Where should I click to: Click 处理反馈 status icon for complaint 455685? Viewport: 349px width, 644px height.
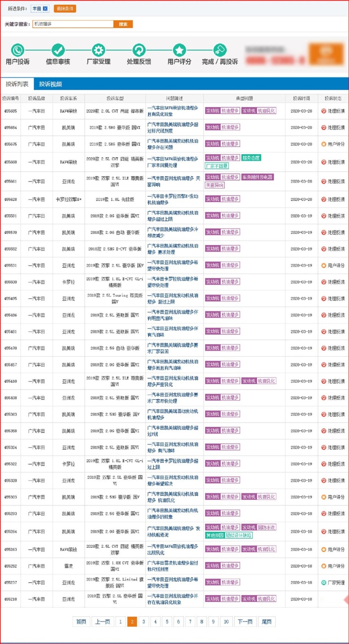(x=324, y=111)
